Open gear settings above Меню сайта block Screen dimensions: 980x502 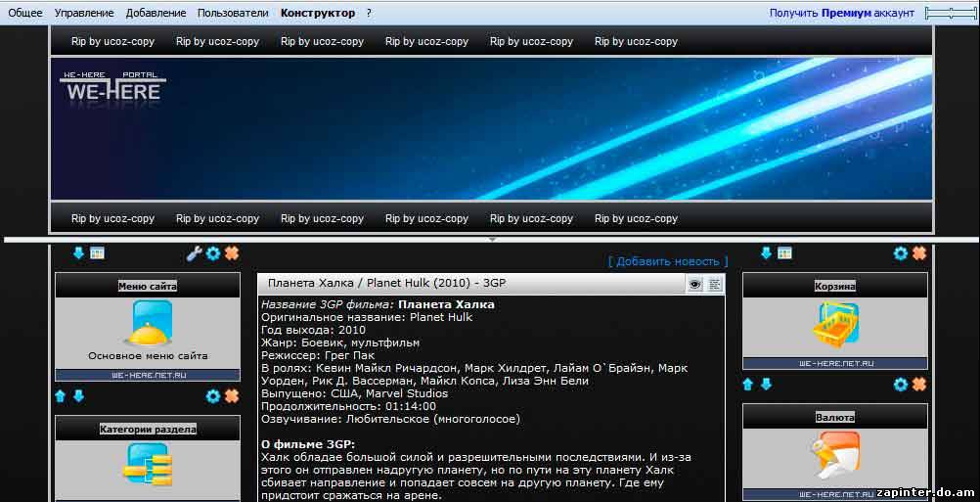click(213, 253)
